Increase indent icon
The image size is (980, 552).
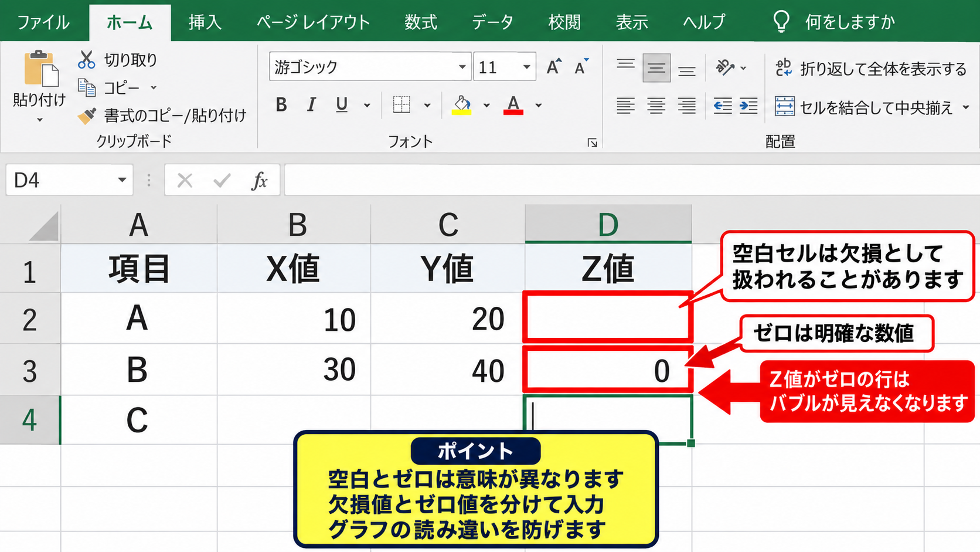pyautogui.click(x=748, y=106)
